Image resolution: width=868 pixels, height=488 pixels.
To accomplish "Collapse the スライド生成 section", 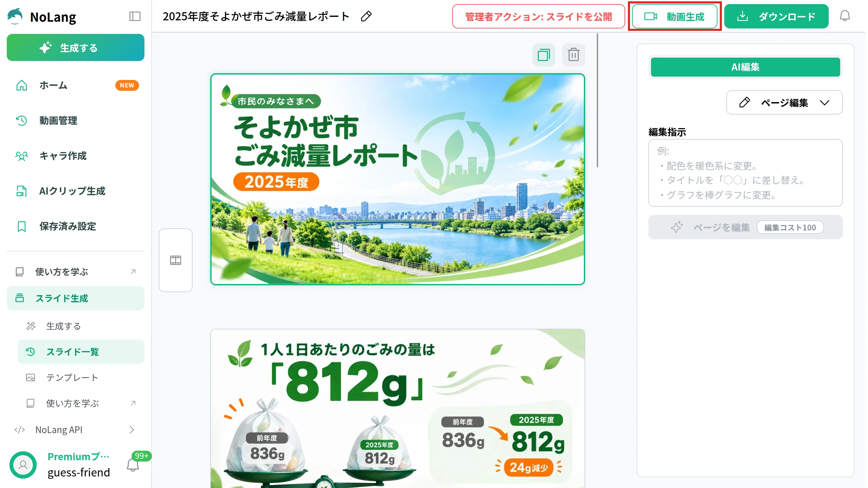I will click(75, 298).
